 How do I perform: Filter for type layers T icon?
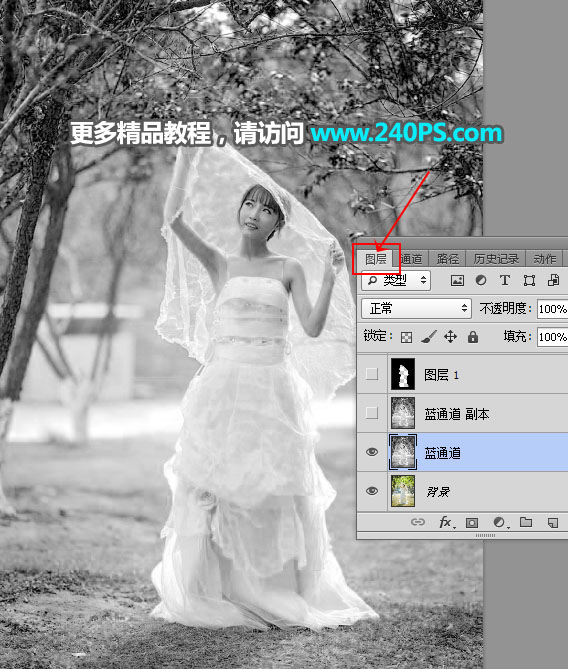tap(505, 280)
